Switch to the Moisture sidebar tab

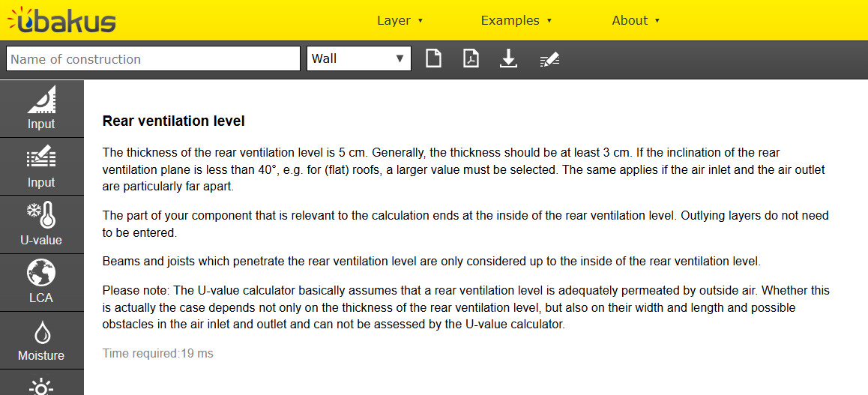[41, 340]
